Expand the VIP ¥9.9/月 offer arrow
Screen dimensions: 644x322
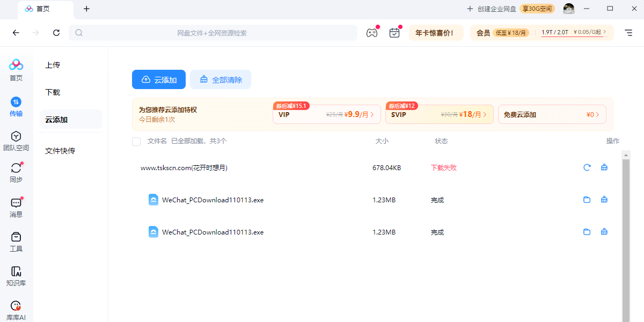click(372, 114)
